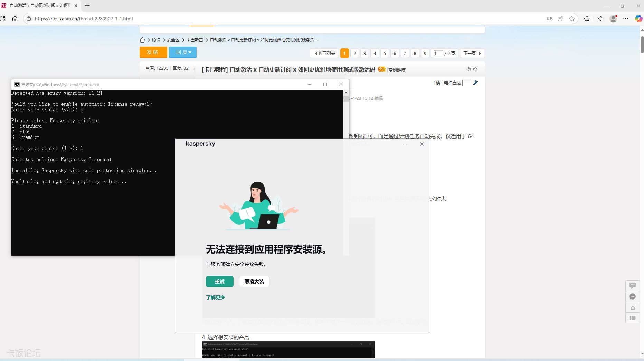Open the 回复 reply dropdown
Screen dimensions: 644x361
click(183, 52)
